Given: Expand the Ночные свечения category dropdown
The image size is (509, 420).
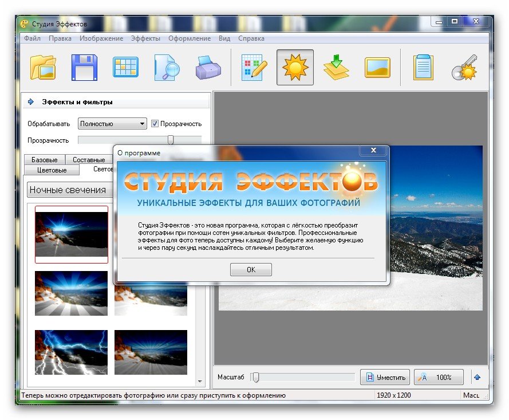Looking at the screenshot, I should click(69, 190).
